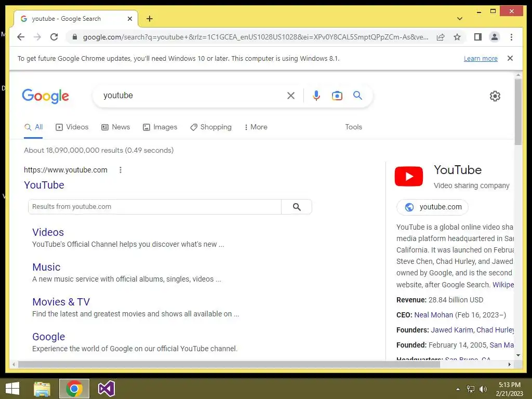Switch to the News tab
Viewport: 532px width, 399px height.
[x=116, y=127]
